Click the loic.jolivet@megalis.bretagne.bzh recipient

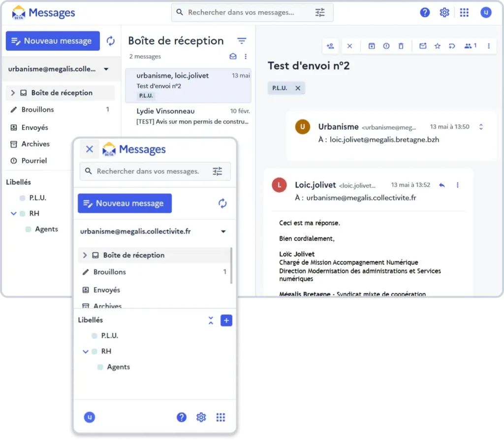point(384,140)
